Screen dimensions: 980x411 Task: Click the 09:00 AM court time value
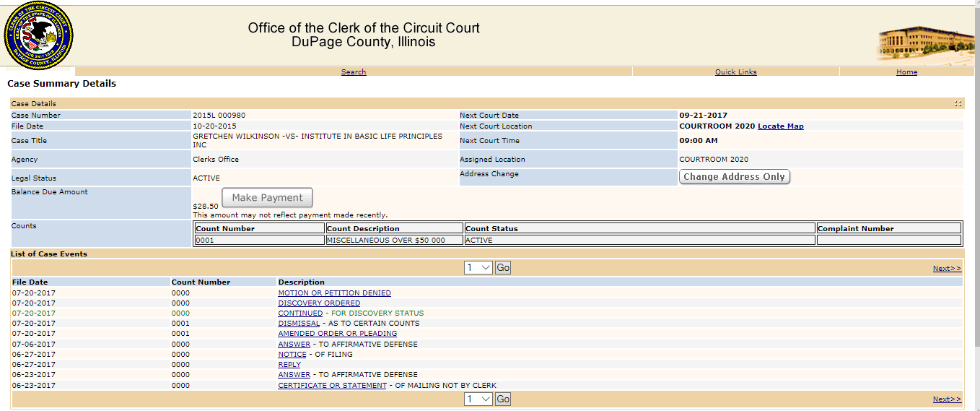[x=699, y=141]
